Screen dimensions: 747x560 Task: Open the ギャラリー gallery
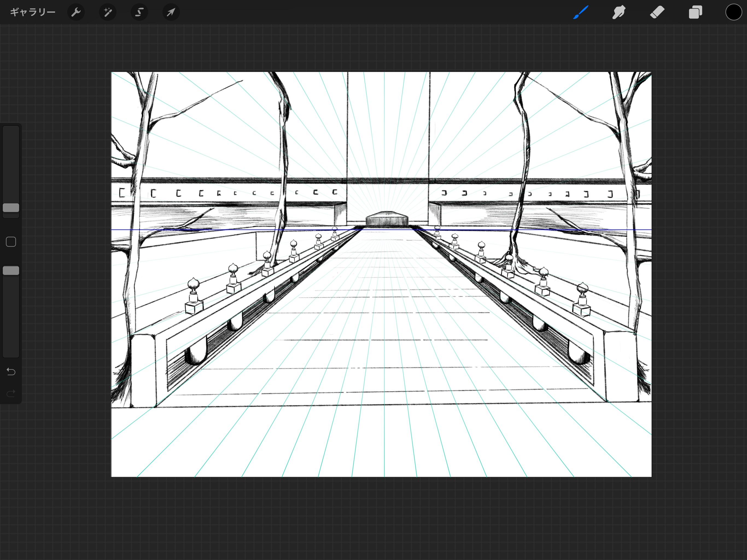(33, 12)
